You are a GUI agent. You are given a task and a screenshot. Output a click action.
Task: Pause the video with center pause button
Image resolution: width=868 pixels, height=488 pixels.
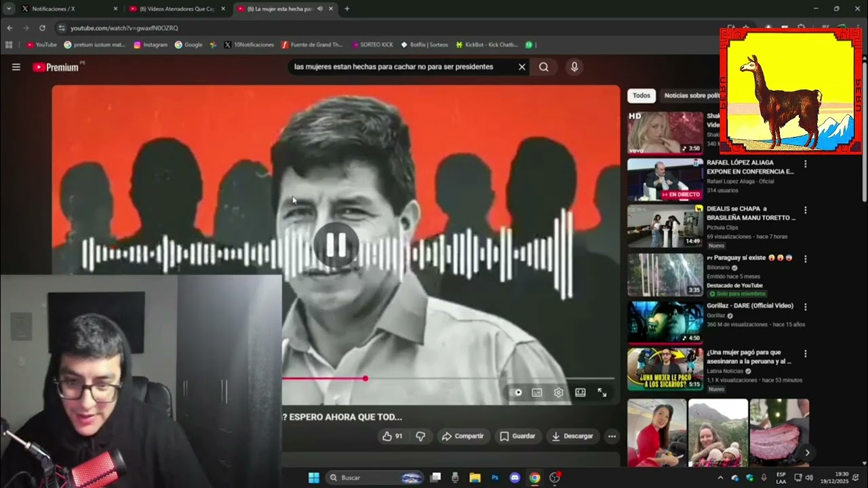coord(336,245)
